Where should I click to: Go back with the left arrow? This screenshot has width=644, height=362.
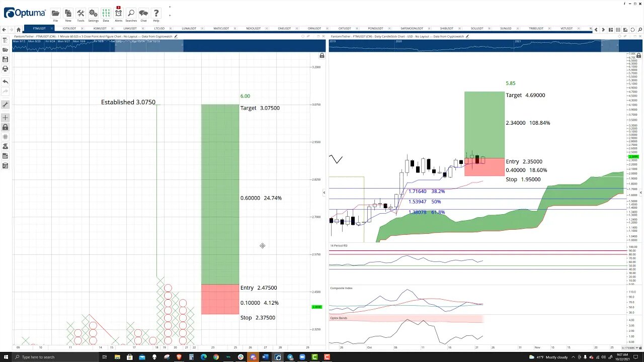(x=5, y=29)
